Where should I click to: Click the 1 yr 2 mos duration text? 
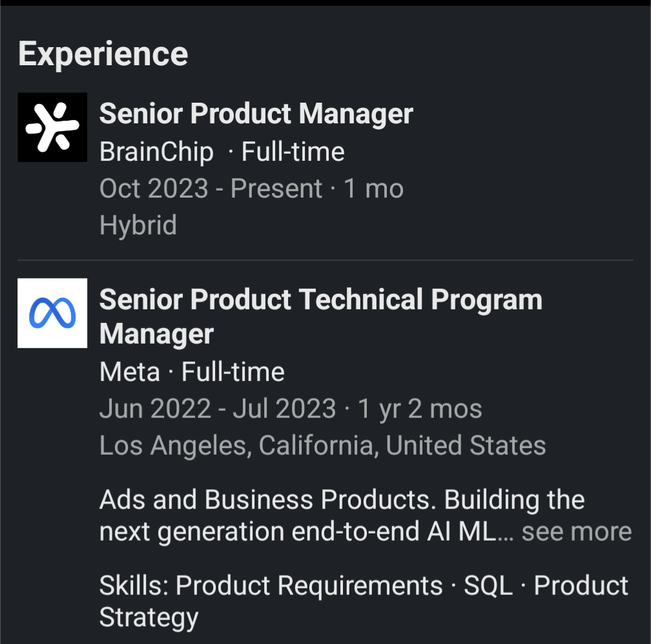click(x=420, y=409)
